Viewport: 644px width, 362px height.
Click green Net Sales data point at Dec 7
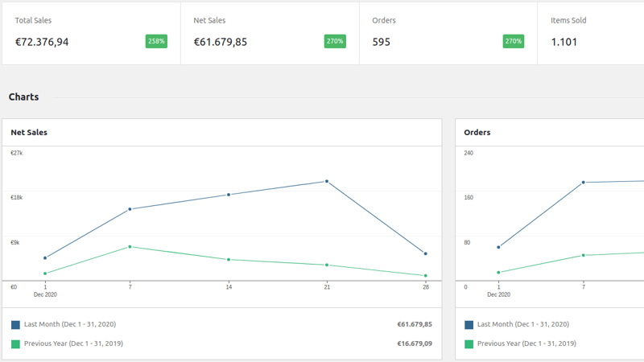(x=130, y=247)
